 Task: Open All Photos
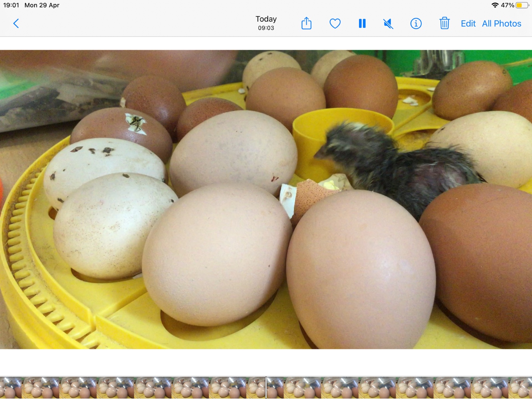point(501,24)
